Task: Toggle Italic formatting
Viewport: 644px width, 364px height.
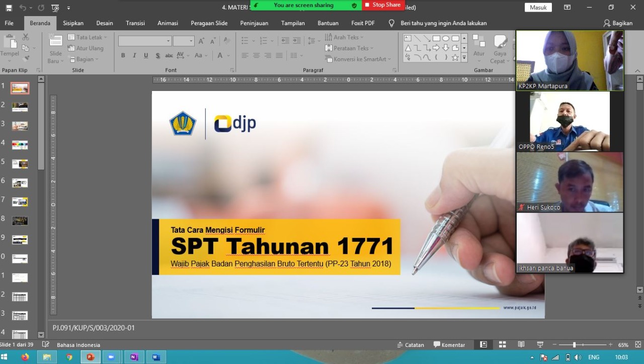Action: pos(134,55)
